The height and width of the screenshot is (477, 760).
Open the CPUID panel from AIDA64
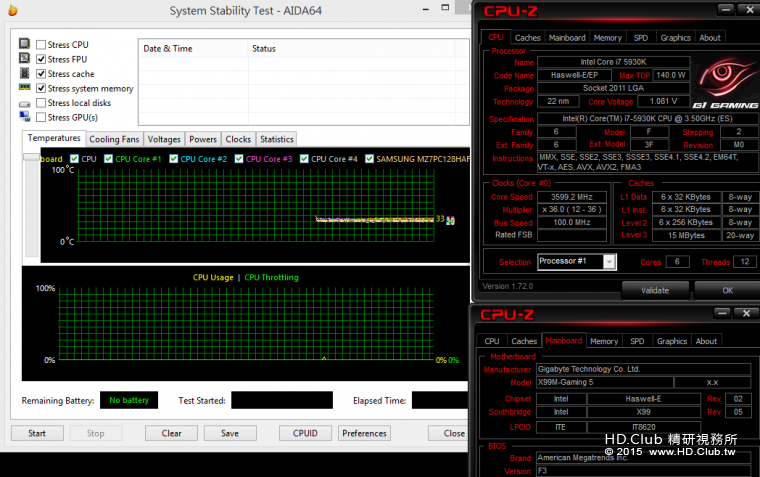pyautogui.click(x=305, y=433)
